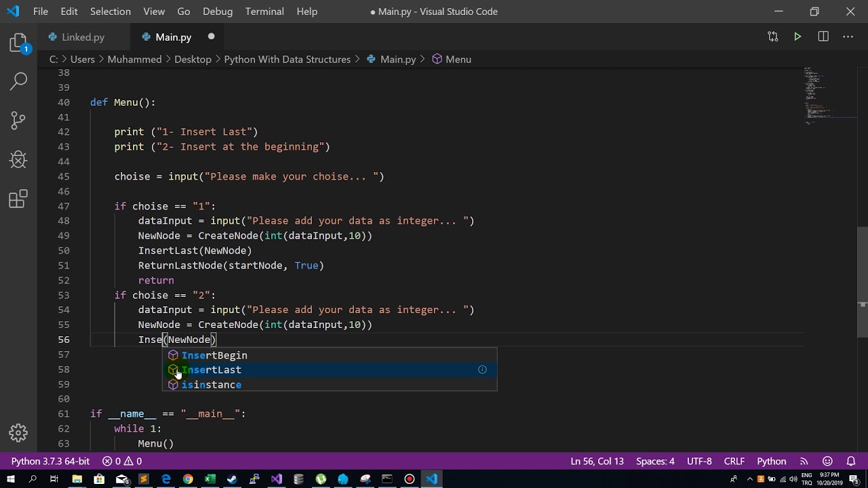Open the Explorer view in activity bar
Image resolution: width=868 pixels, height=488 pixels.
(18, 44)
